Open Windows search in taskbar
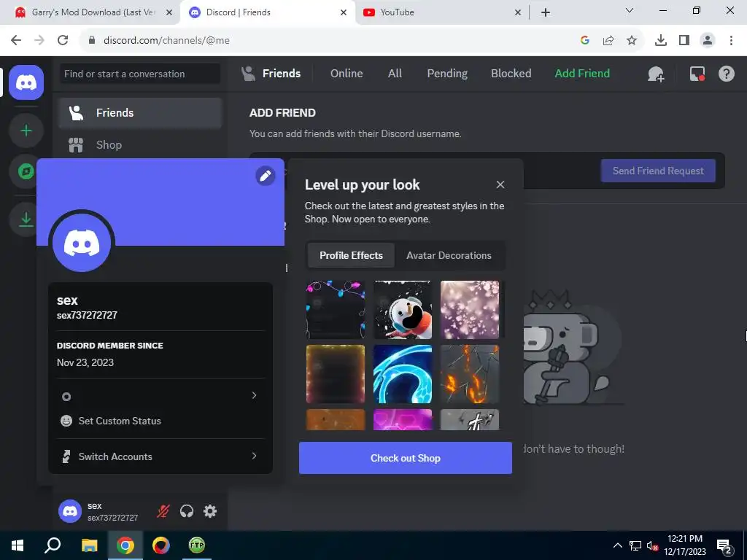This screenshot has width=747, height=560. click(x=53, y=545)
